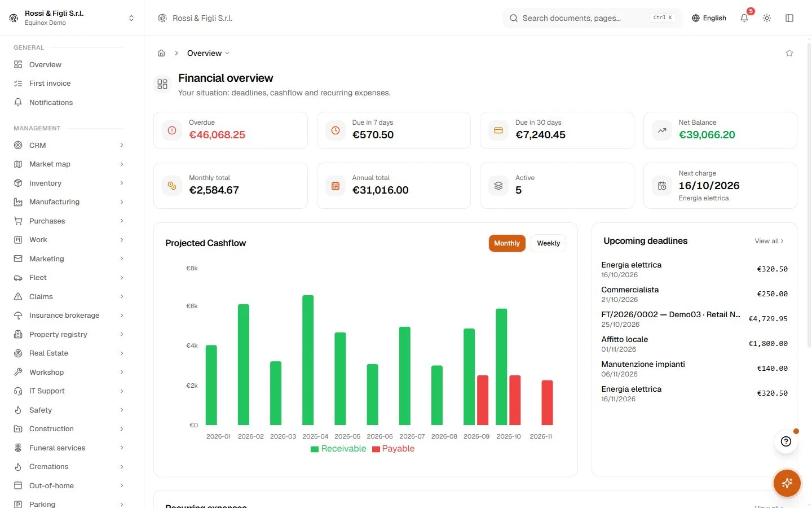Click the Workshop wrench icon
Viewport: 812px width, 508px height.
pyautogui.click(x=18, y=372)
